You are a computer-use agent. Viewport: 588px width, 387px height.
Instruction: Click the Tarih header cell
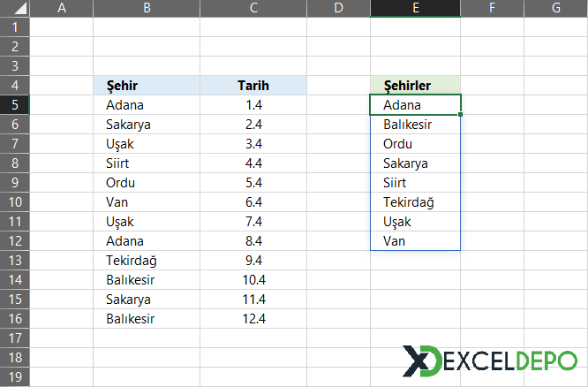tap(253, 85)
